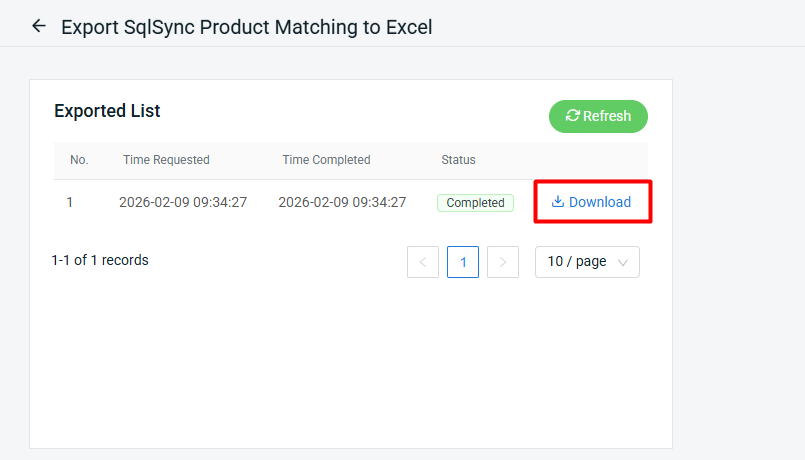Click the chevron in page size selector
Screen dimensions: 805x460
click(623, 262)
